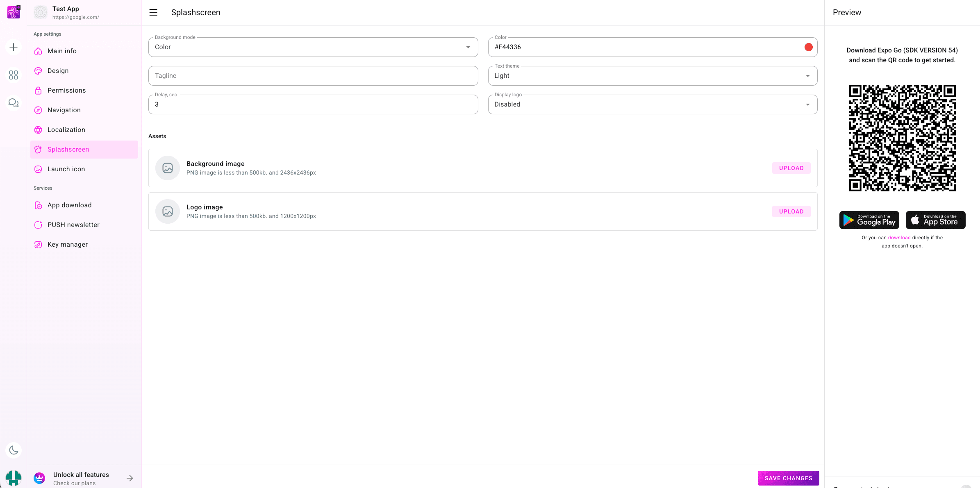
Task: Click the Localization globe icon
Action: coord(38,130)
